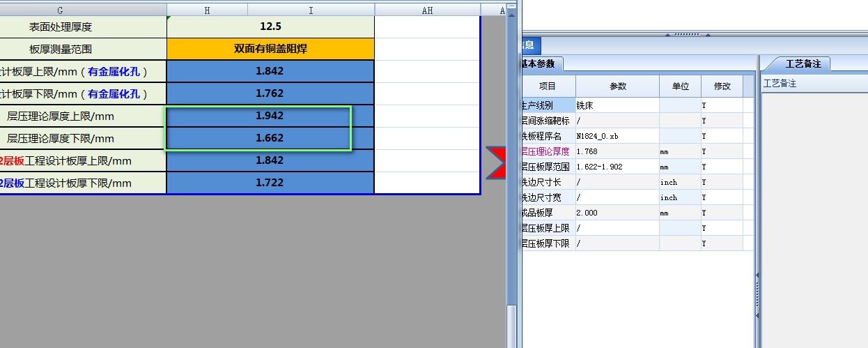Click the N1824_0.xb program name field
The height and width of the screenshot is (348, 868).
tap(617, 136)
